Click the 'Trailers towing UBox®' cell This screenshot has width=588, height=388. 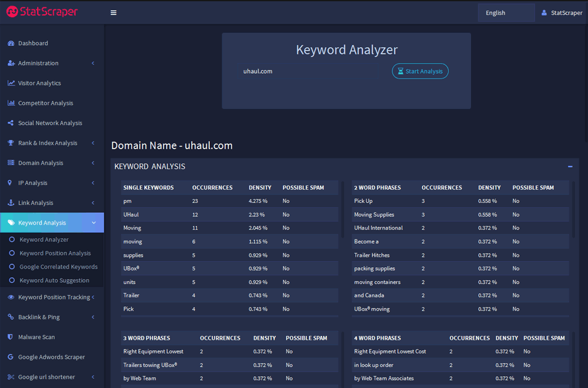[150, 364]
